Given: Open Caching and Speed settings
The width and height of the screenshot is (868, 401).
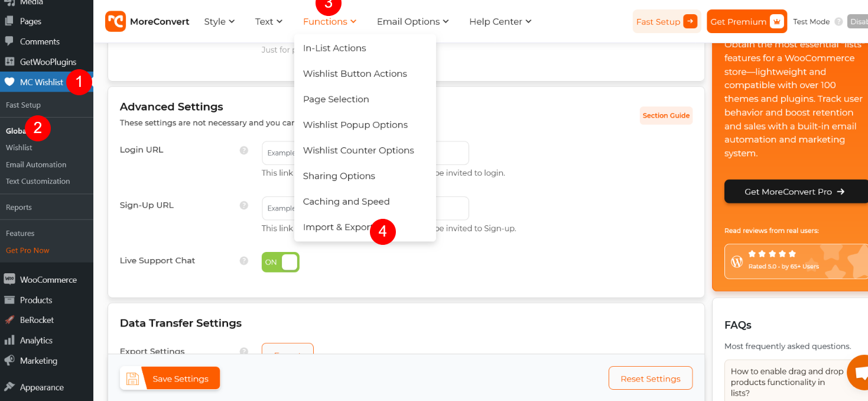Looking at the screenshot, I should pyautogui.click(x=346, y=202).
